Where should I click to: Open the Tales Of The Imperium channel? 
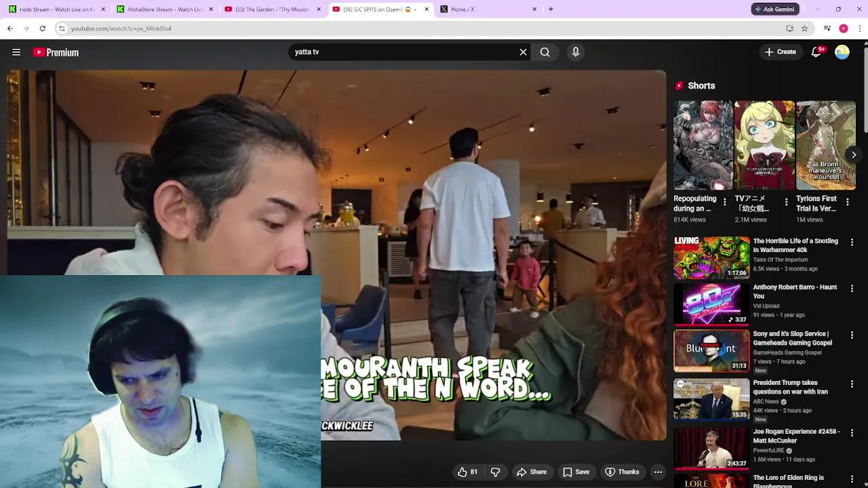(x=781, y=260)
